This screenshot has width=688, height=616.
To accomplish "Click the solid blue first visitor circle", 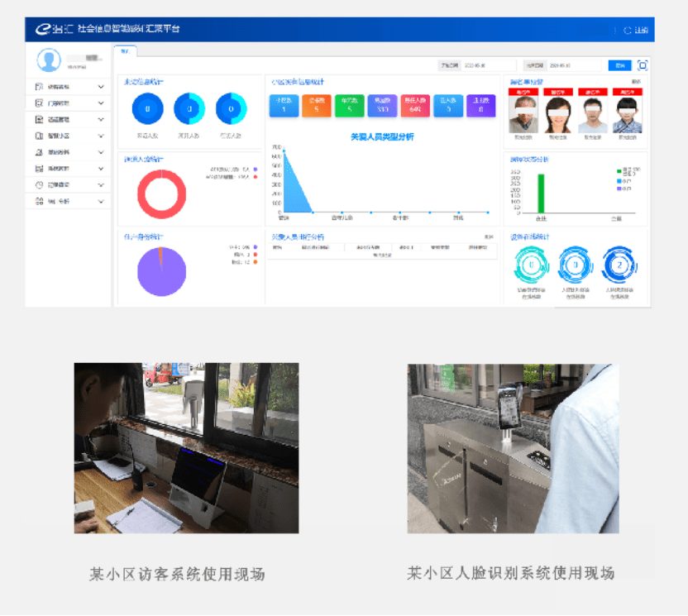I will pyautogui.click(x=148, y=109).
